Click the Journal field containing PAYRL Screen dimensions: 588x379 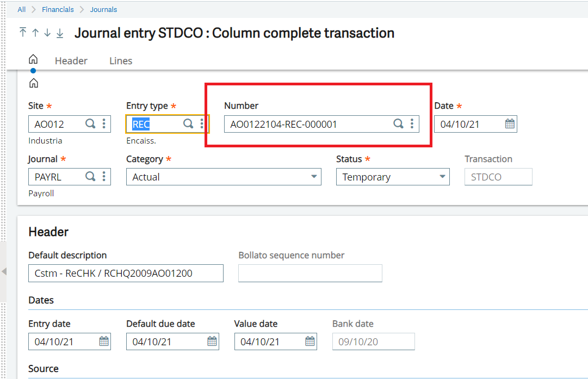(70, 177)
